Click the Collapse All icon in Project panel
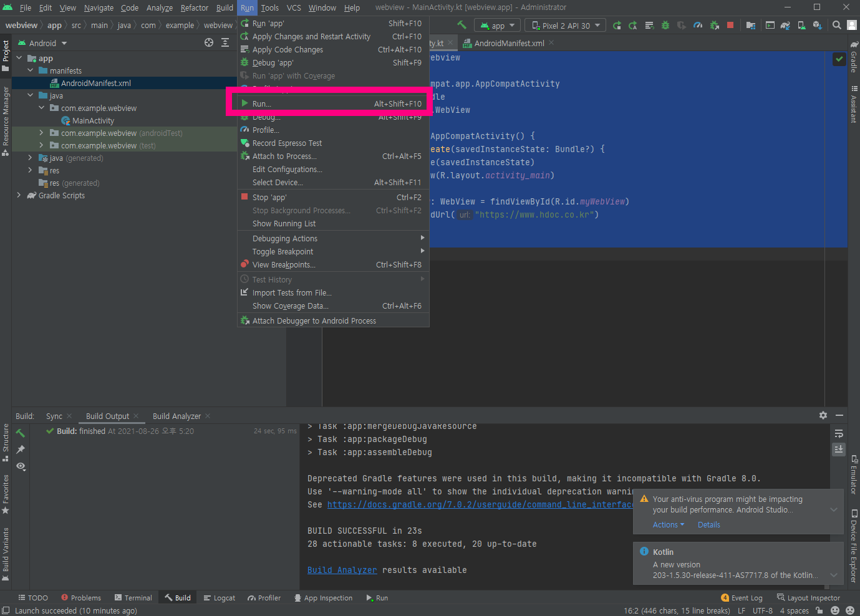Screen dimensions: 860x616 tap(225, 43)
